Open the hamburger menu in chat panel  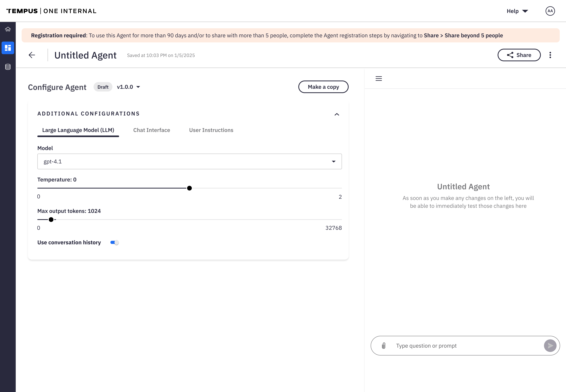click(x=379, y=79)
